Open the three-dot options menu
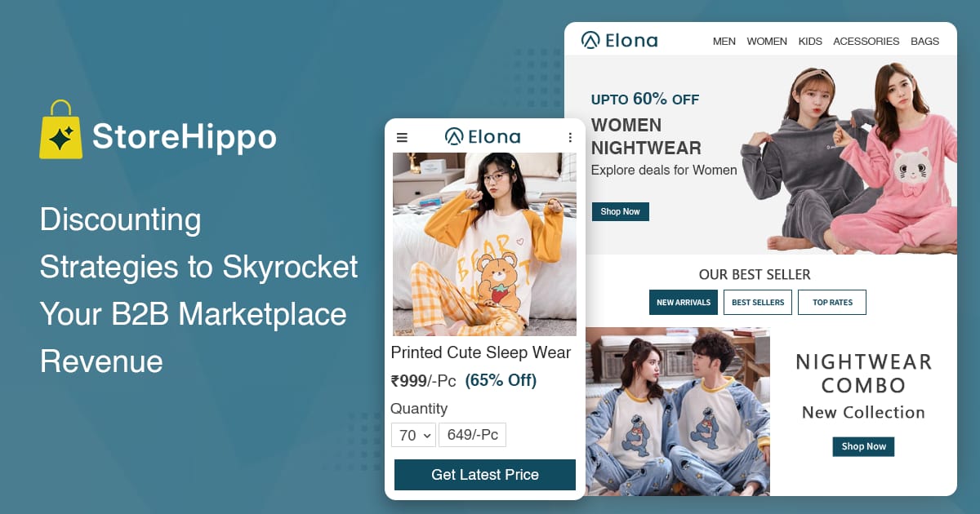 coord(570,138)
